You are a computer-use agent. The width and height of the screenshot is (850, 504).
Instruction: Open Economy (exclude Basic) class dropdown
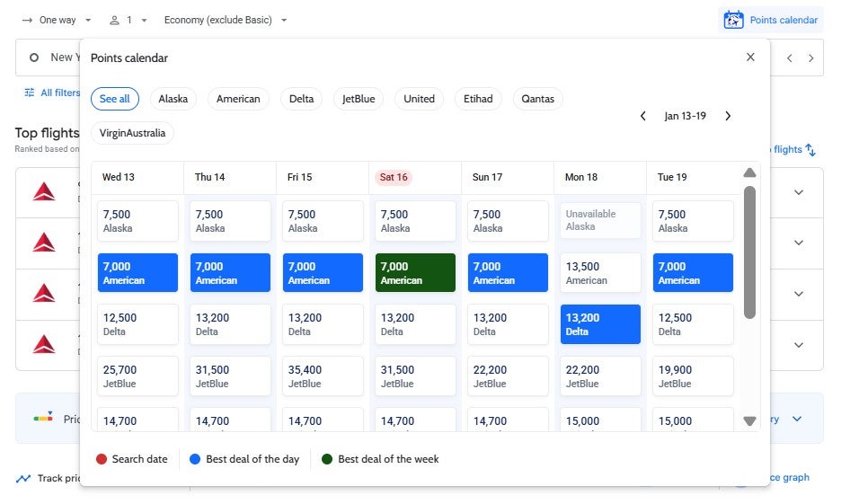(x=226, y=21)
